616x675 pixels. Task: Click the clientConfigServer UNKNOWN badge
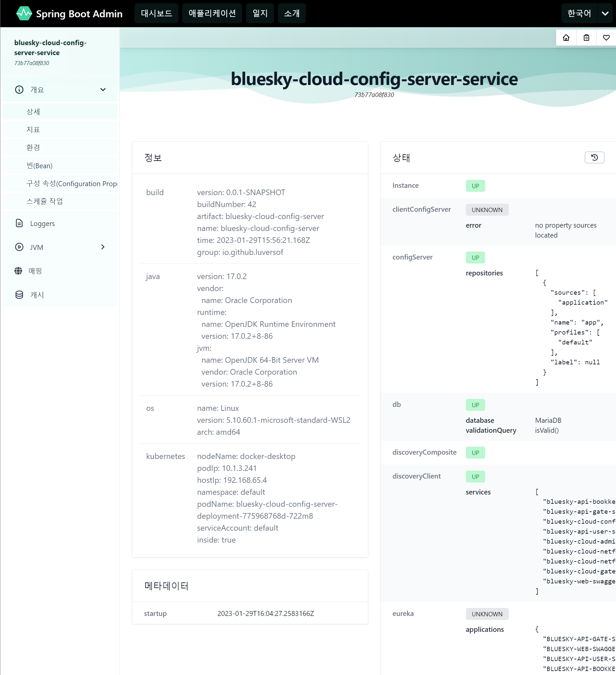point(487,210)
